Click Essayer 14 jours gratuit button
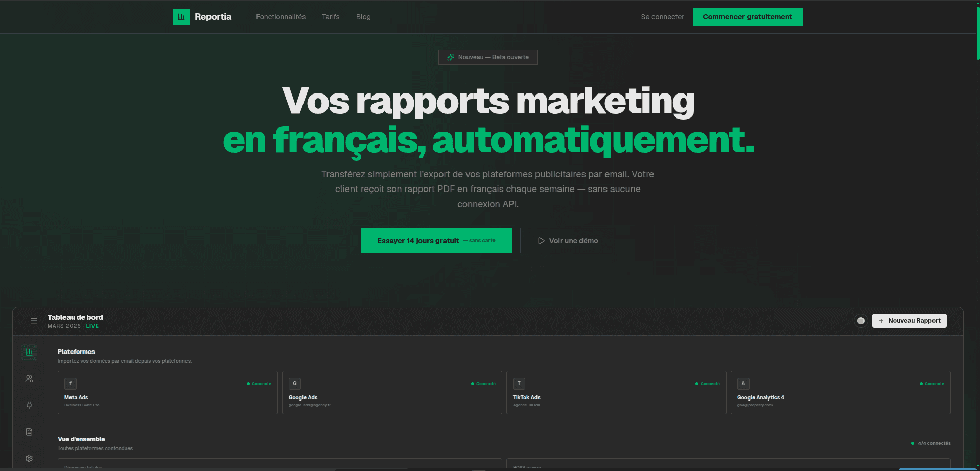This screenshot has width=980, height=471. coord(436,241)
